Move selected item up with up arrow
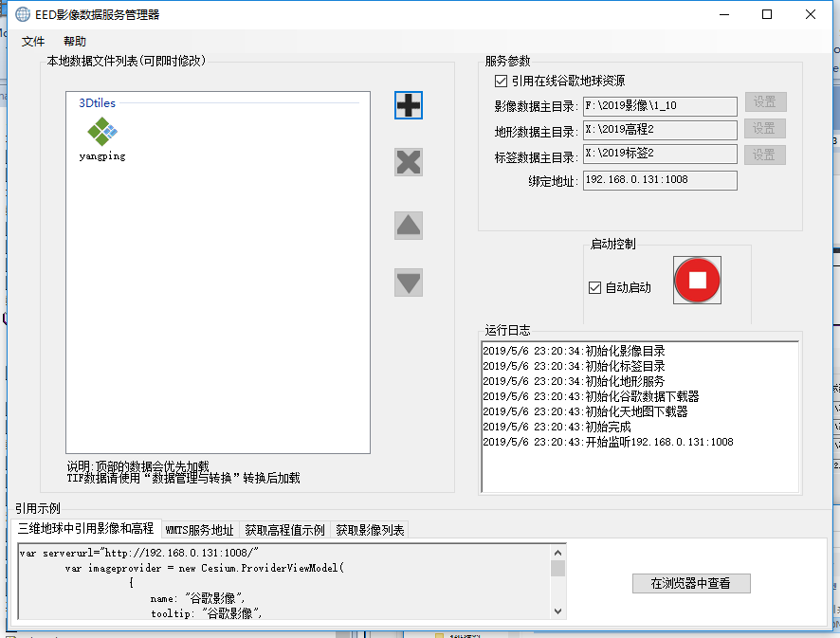The width and height of the screenshot is (840, 638). click(409, 226)
